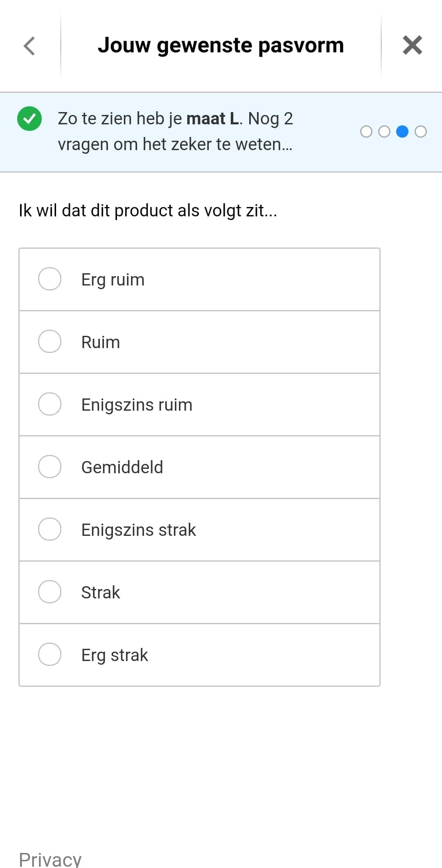Viewport: 442px width, 868px height.
Task: Click the green checkmark icon
Action: pyautogui.click(x=29, y=119)
